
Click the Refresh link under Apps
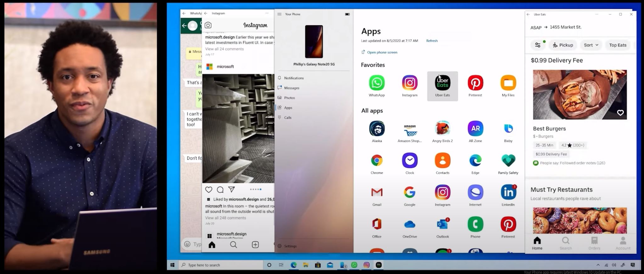[432, 41]
